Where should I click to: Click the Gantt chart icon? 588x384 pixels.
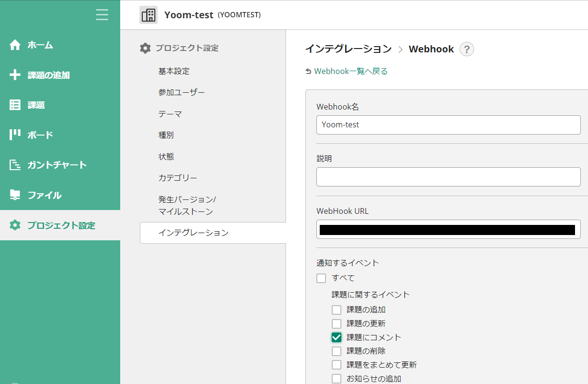pyautogui.click(x=15, y=165)
